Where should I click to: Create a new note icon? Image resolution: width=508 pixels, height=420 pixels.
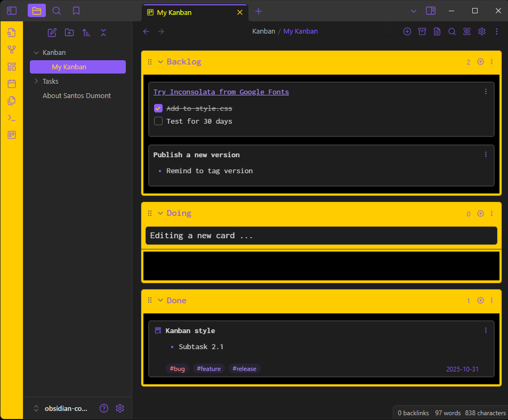pos(52,33)
